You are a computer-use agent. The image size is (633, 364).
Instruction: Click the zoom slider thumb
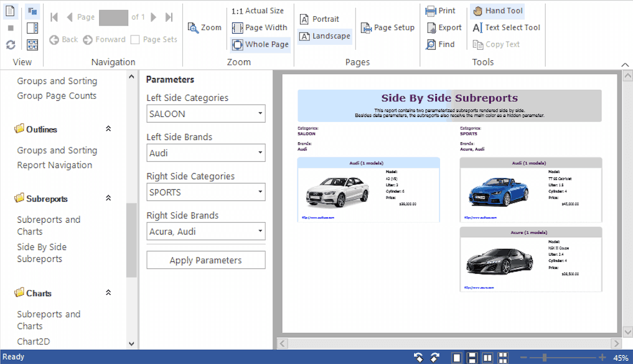[x=545, y=358]
